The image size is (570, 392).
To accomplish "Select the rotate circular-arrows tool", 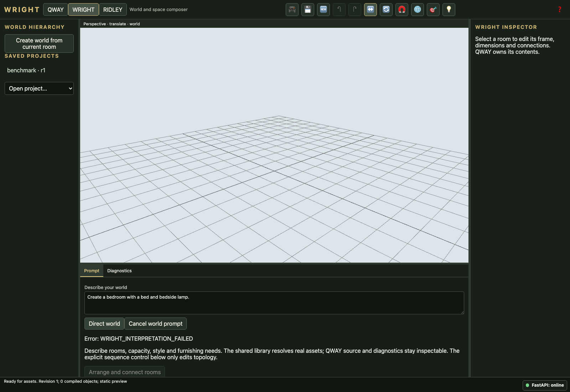I will (386, 10).
